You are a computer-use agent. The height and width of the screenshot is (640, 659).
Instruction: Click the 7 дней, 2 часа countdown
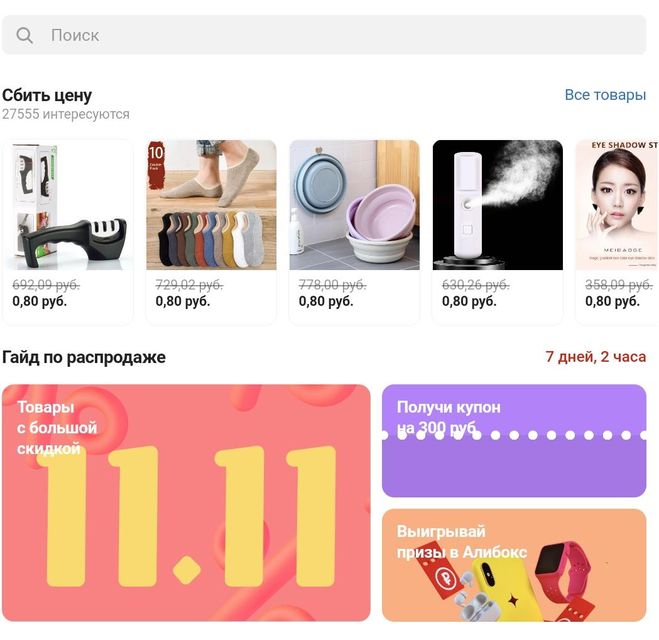point(596,357)
